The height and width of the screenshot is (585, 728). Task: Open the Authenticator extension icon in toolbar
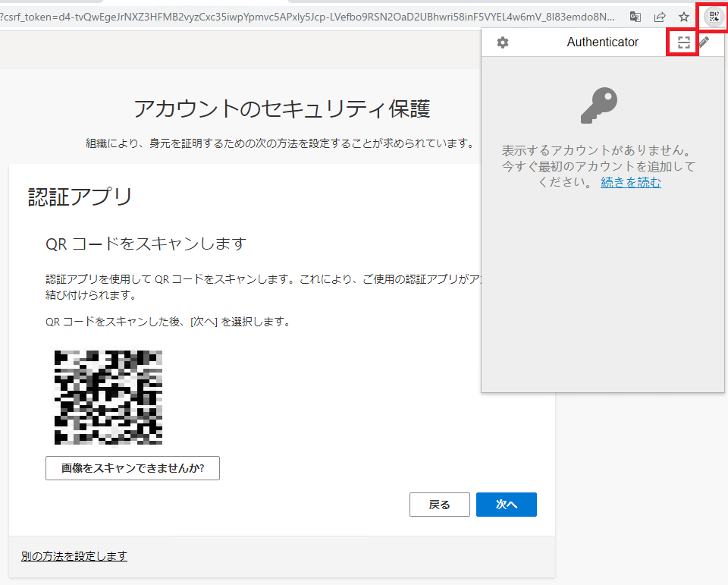tap(714, 17)
